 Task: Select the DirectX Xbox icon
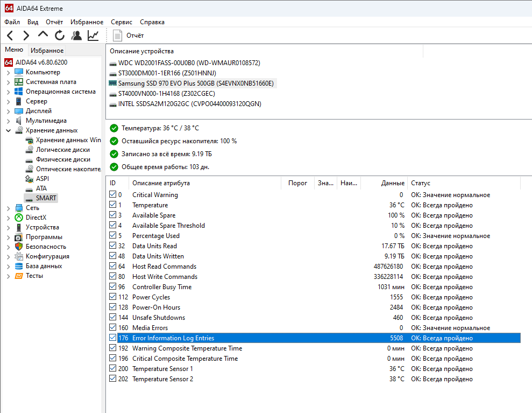pos(19,218)
